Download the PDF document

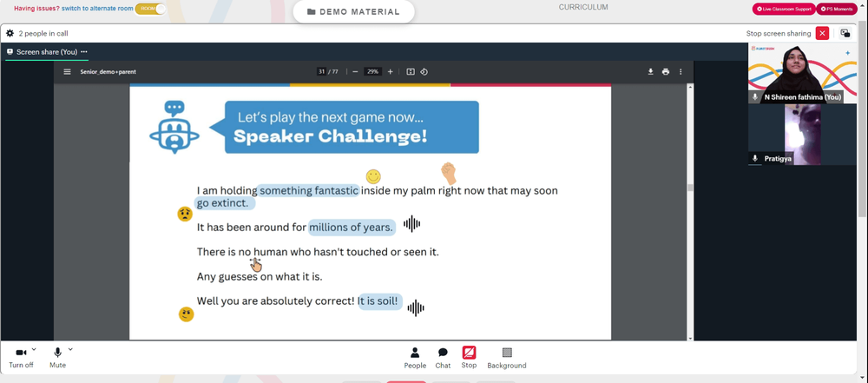[x=650, y=71]
